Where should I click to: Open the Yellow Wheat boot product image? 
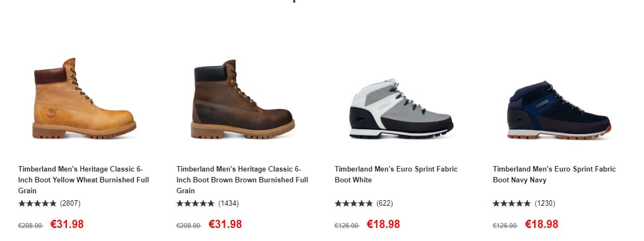pyautogui.click(x=85, y=99)
